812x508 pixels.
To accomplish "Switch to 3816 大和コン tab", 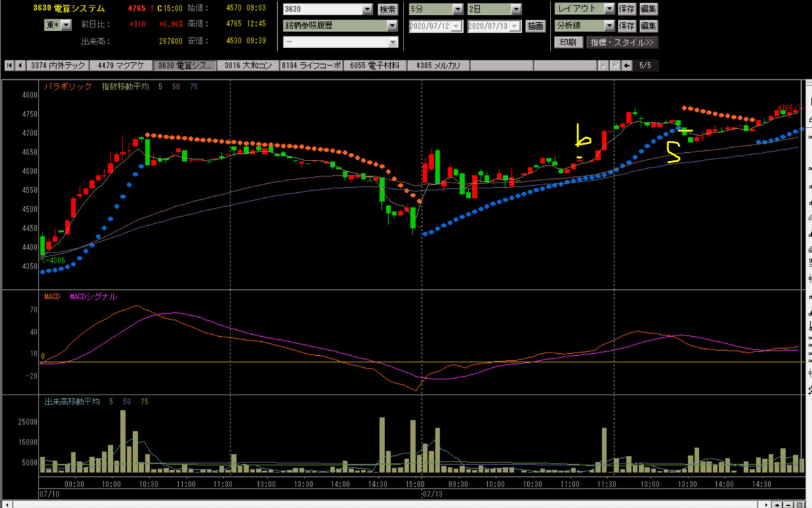I will click(x=248, y=65).
